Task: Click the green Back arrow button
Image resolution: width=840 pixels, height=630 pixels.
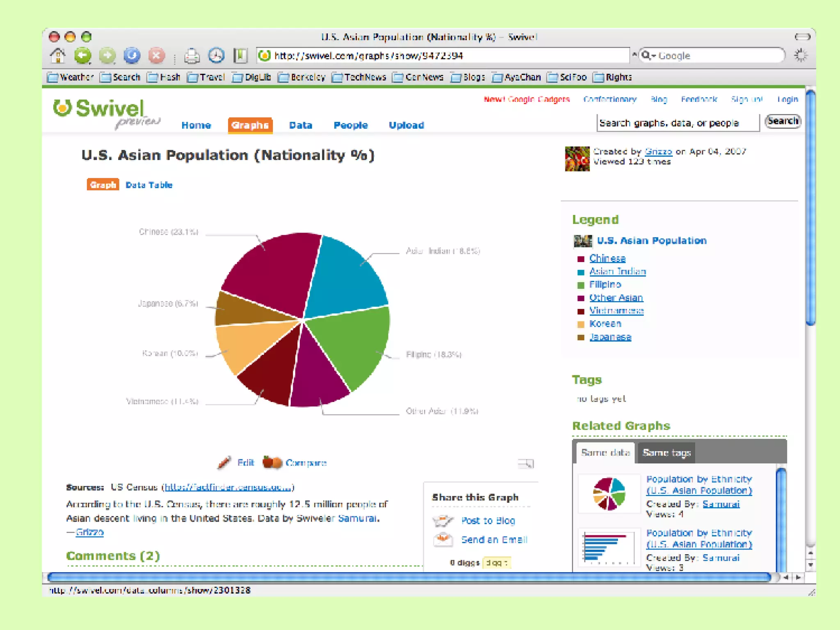Action: point(83,55)
